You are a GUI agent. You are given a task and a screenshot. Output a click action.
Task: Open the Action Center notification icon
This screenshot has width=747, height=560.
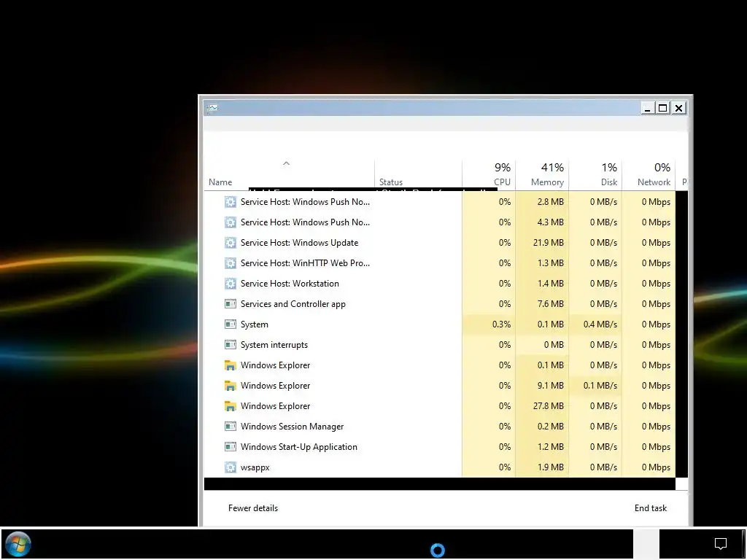pos(721,544)
